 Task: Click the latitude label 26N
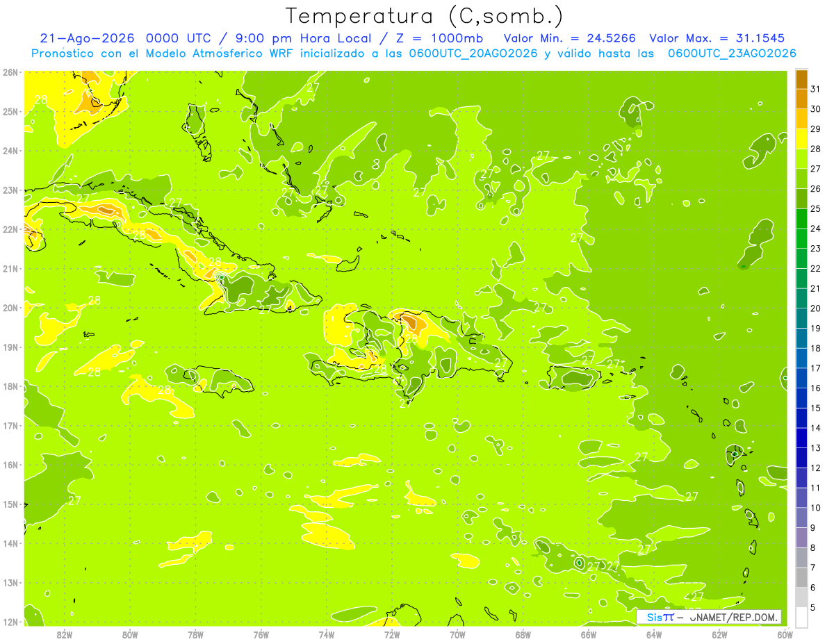coord(10,72)
